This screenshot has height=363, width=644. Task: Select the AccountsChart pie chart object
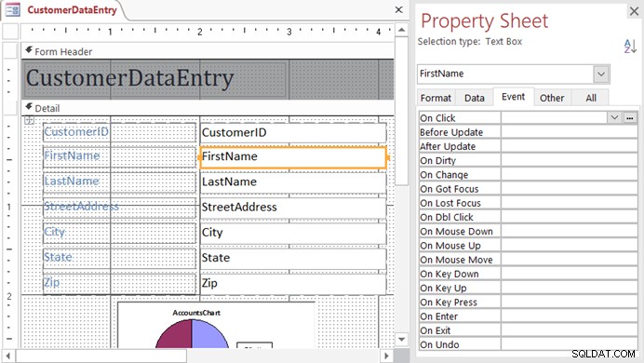pos(216,326)
